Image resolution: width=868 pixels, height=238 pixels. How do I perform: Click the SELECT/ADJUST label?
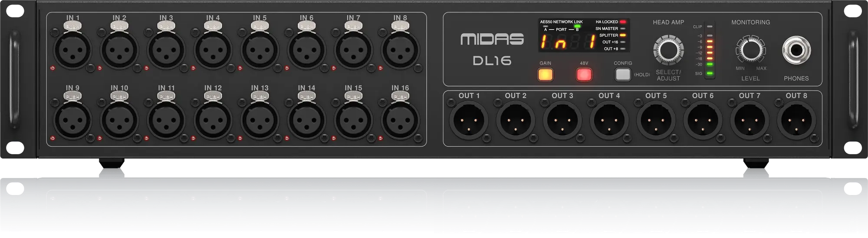point(668,75)
